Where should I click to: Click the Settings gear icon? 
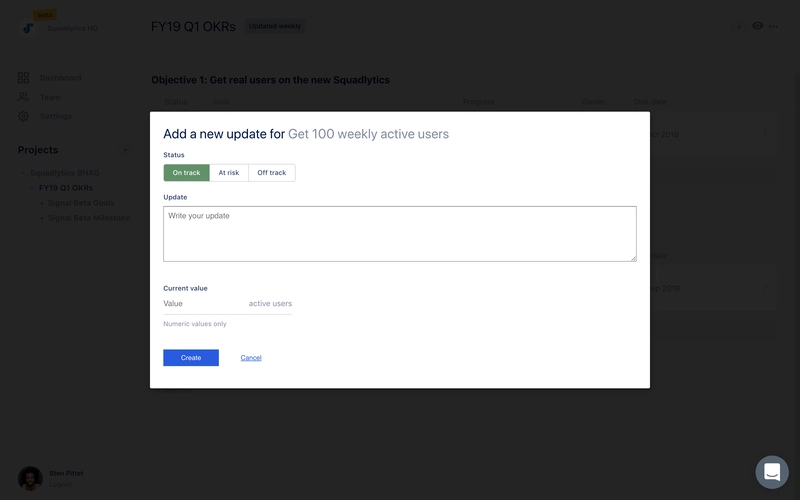[x=23, y=116]
